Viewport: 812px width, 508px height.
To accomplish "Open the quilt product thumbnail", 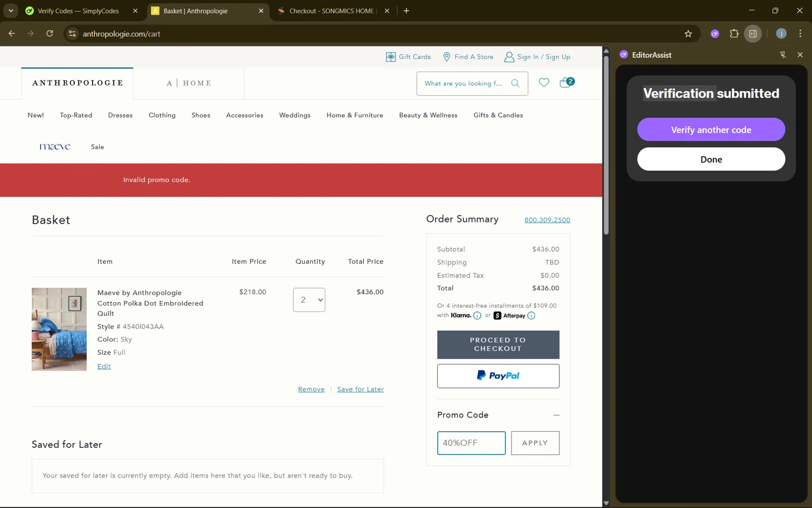I will click(59, 329).
